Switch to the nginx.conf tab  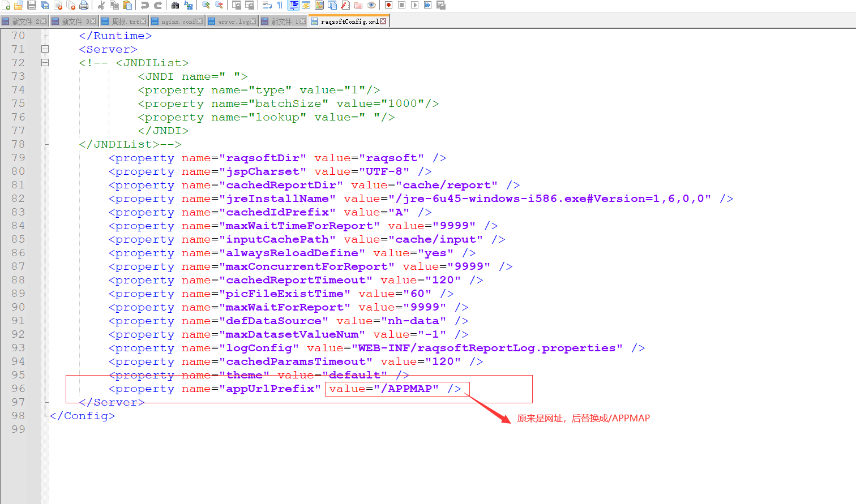[x=177, y=21]
